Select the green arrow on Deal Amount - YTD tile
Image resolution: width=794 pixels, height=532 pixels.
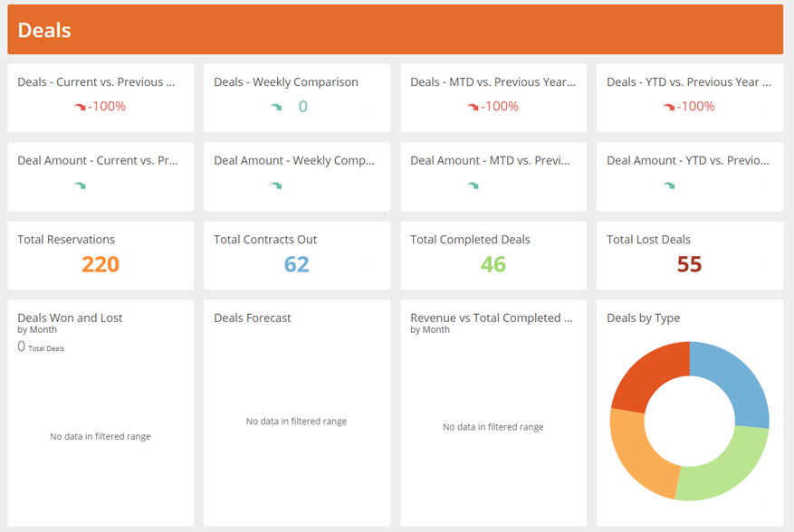coord(668,184)
